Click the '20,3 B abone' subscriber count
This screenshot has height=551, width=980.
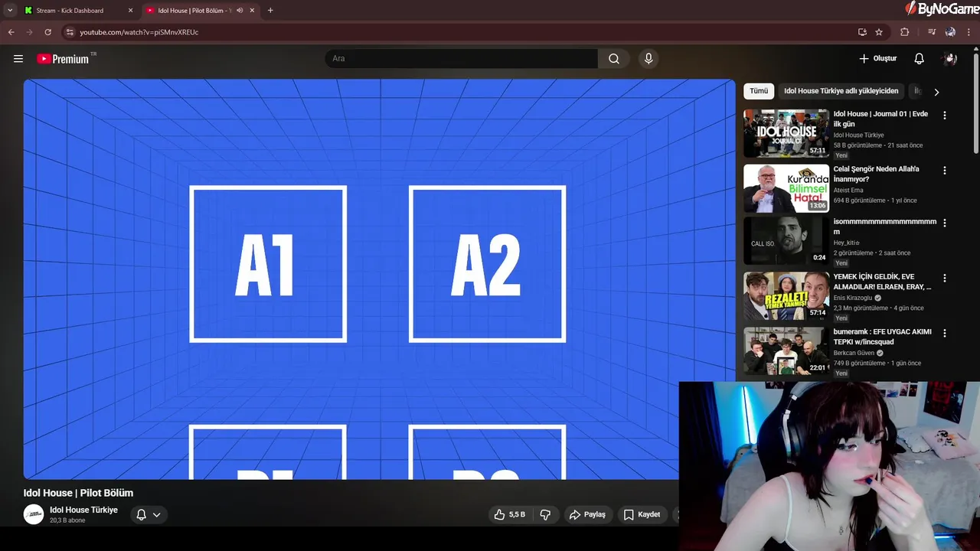(x=67, y=520)
